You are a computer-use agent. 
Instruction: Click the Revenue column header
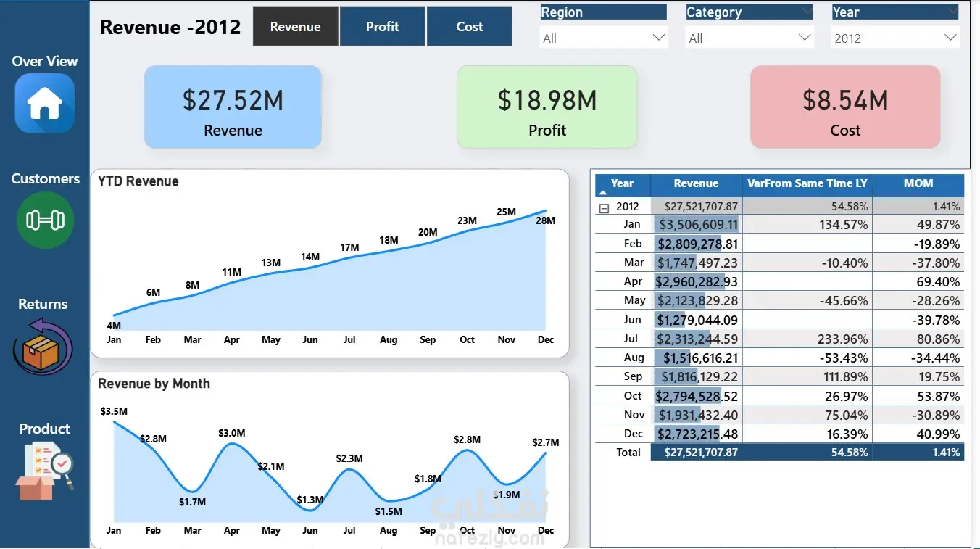(696, 184)
